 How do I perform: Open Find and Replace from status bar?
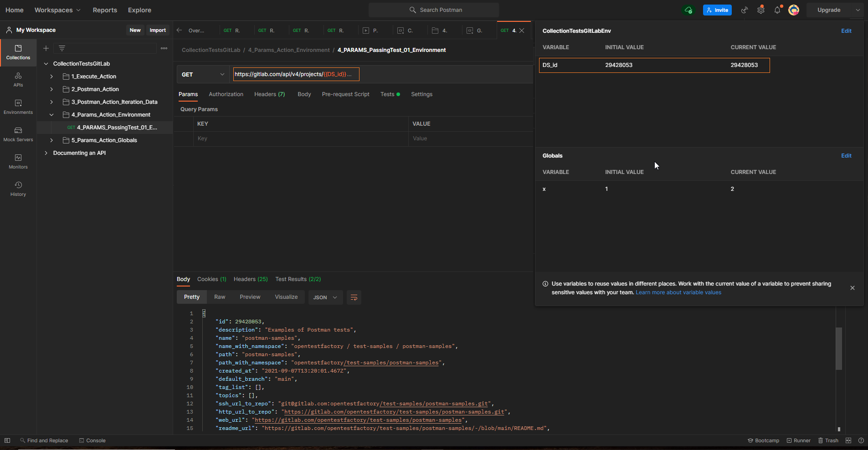pos(44,440)
